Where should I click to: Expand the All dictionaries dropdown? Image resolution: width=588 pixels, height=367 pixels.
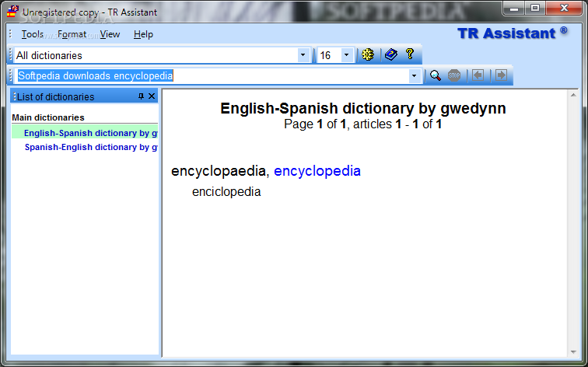tap(303, 55)
